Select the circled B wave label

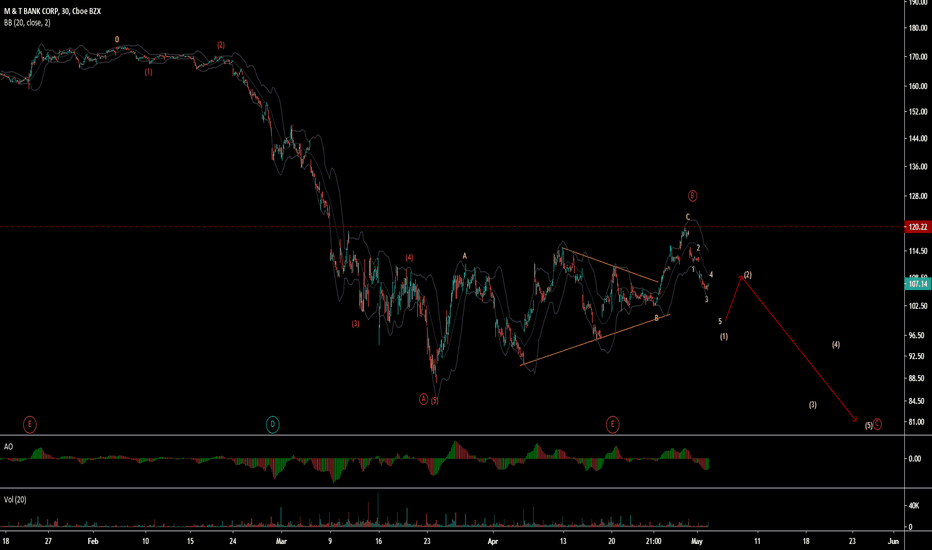(692, 196)
